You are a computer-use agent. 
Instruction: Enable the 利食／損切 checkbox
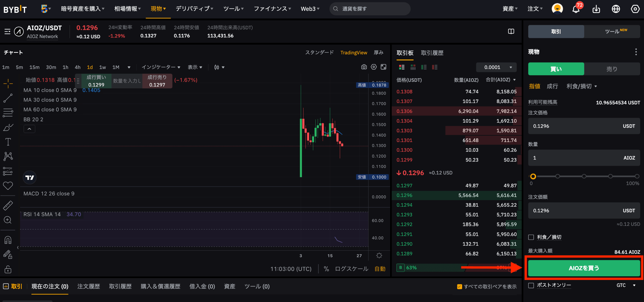tap(531, 237)
